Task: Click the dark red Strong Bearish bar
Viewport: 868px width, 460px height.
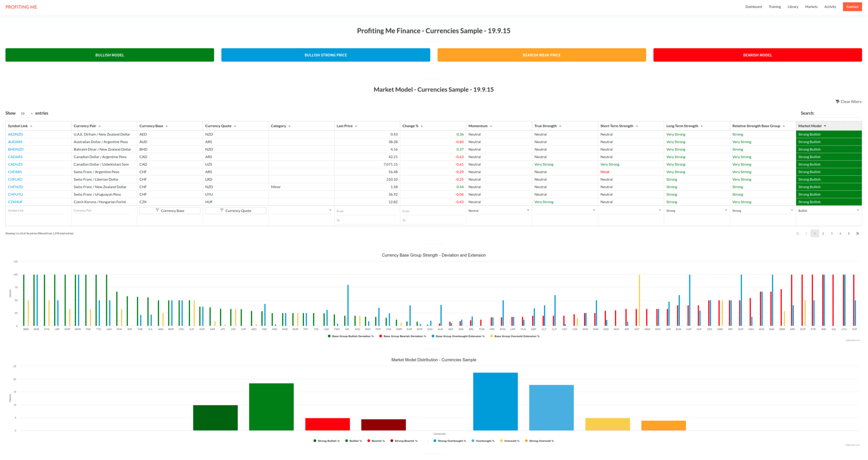Action: pos(383,425)
